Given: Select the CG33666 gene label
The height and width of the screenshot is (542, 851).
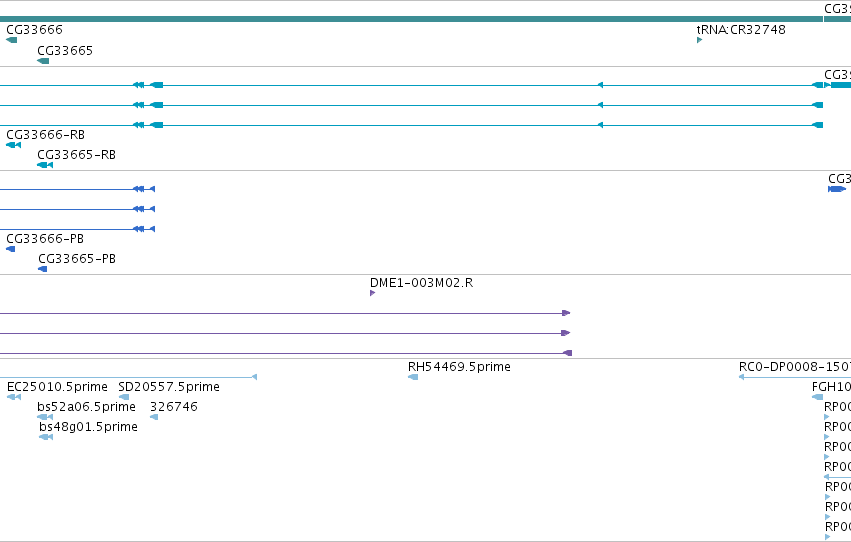Looking at the screenshot, I should 34,30.
